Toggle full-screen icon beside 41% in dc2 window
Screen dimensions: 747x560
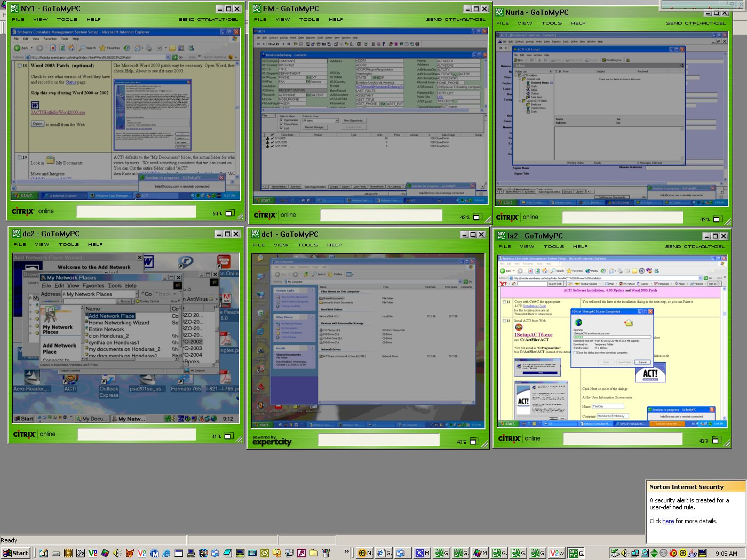coord(228,436)
